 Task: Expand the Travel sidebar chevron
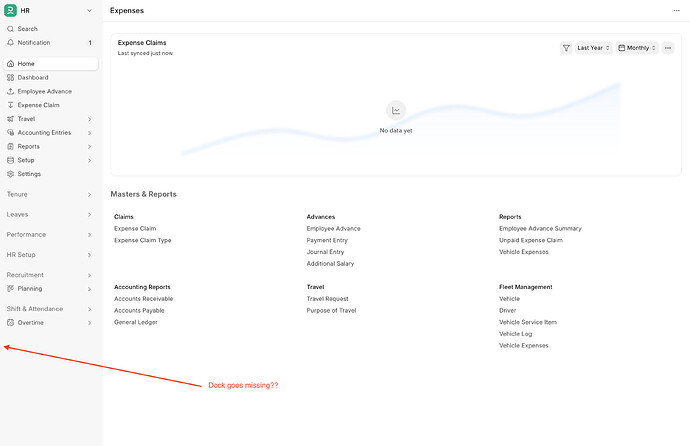click(89, 119)
